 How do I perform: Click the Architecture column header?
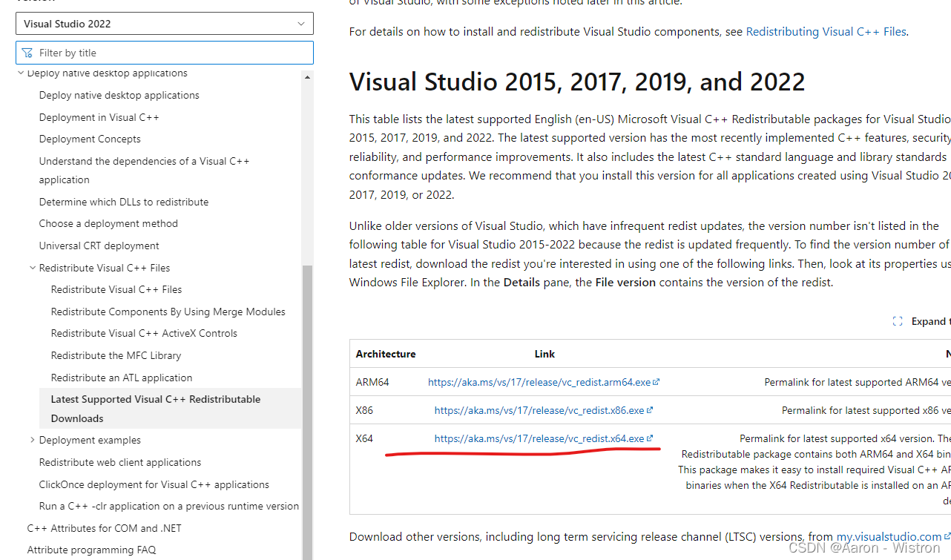click(386, 354)
